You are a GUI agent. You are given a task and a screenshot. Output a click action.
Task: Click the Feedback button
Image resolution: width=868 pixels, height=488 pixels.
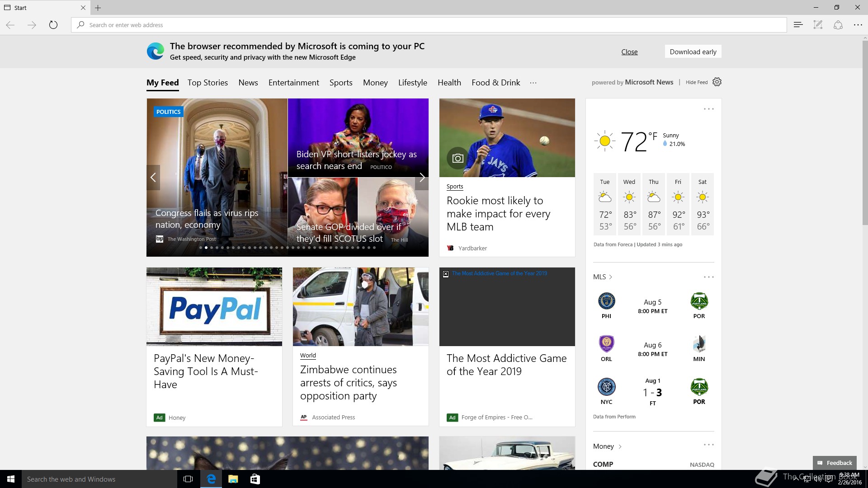coord(835,463)
